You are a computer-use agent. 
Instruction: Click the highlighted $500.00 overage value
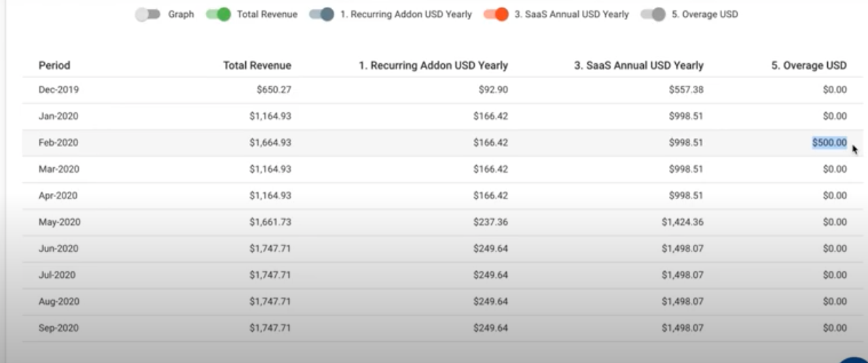pos(829,143)
